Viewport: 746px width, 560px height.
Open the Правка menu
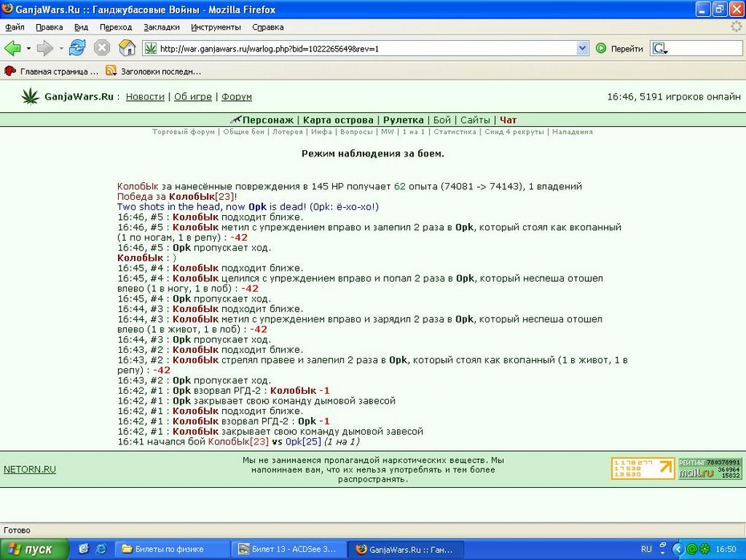(49, 27)
